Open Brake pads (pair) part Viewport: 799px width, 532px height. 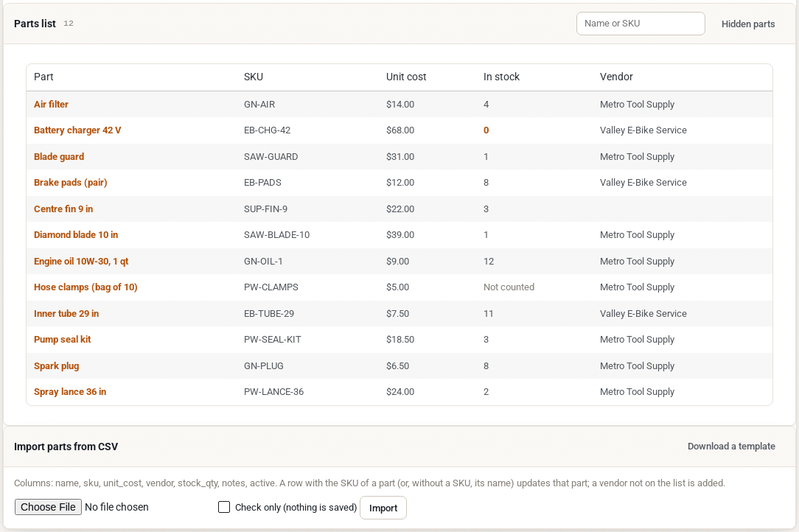click(70, 183)
